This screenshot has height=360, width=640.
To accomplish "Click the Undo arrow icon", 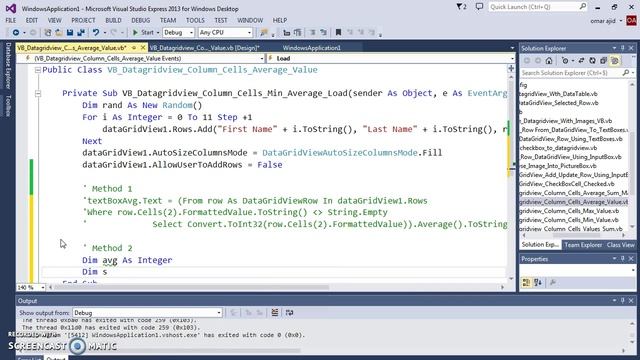I will point(96,32).
